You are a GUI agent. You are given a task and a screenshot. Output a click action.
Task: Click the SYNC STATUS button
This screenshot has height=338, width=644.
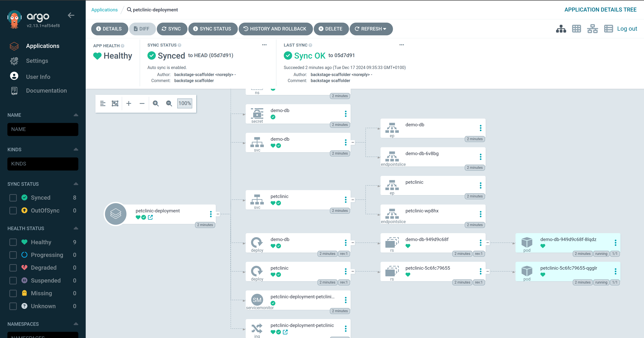(213, 29)
